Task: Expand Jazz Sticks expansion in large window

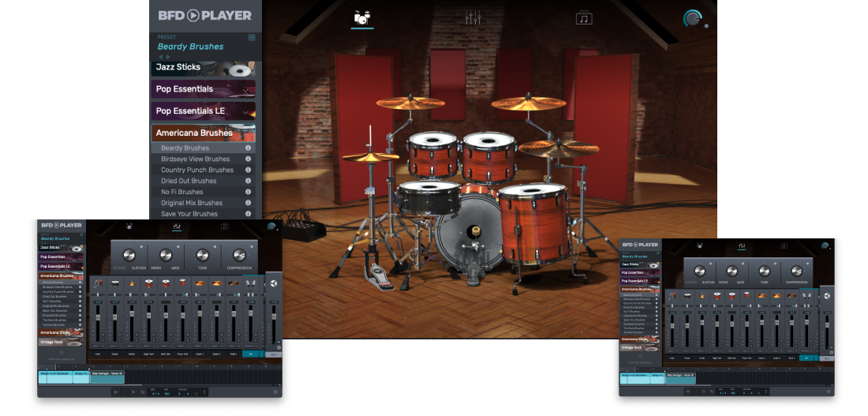Action: (203, 69)
